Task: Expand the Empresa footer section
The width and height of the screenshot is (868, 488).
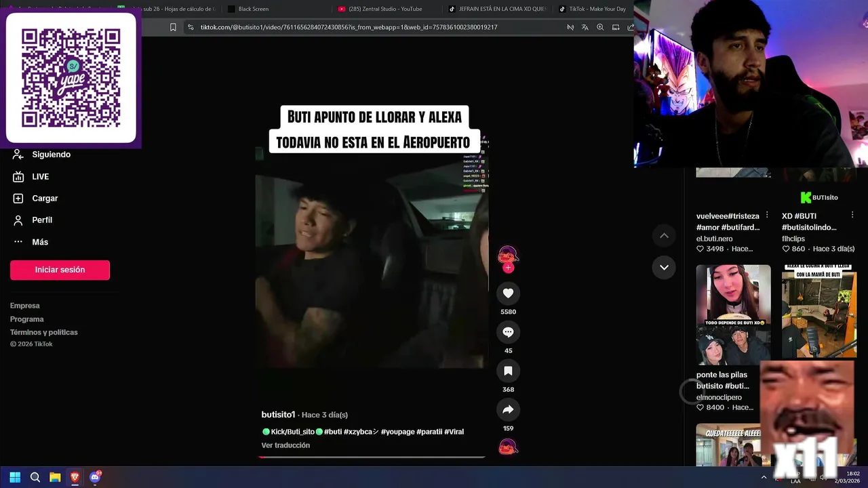Action: point(25,306)
